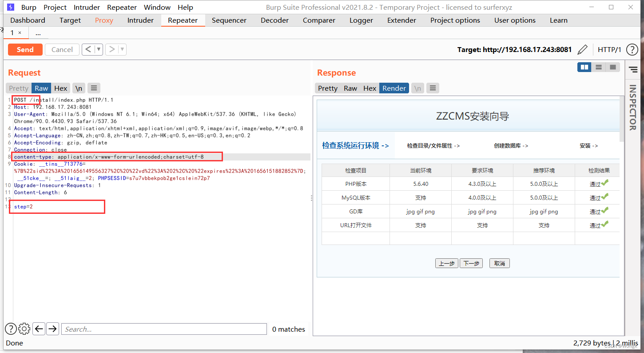Viewport: 644px width, 353px height.
Task: Go back to previous request in history
Action: pyautogui.click(x=88, y=49)
